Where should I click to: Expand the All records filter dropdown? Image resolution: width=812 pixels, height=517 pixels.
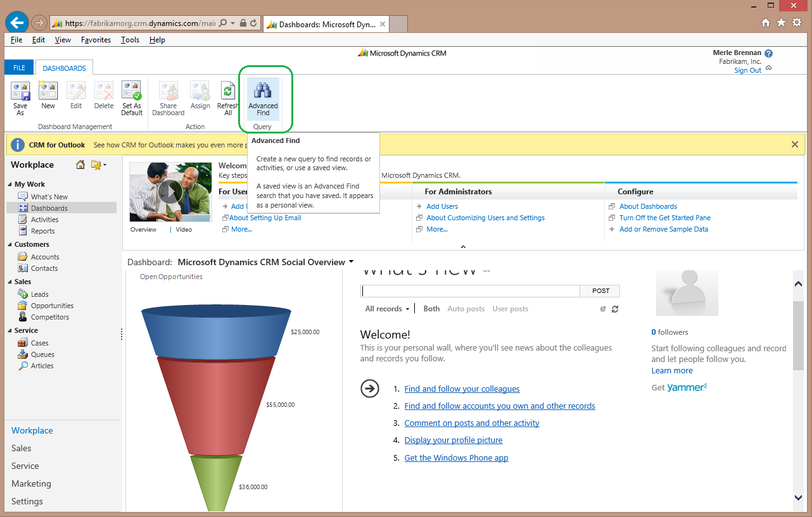click(x=387, y=309)
